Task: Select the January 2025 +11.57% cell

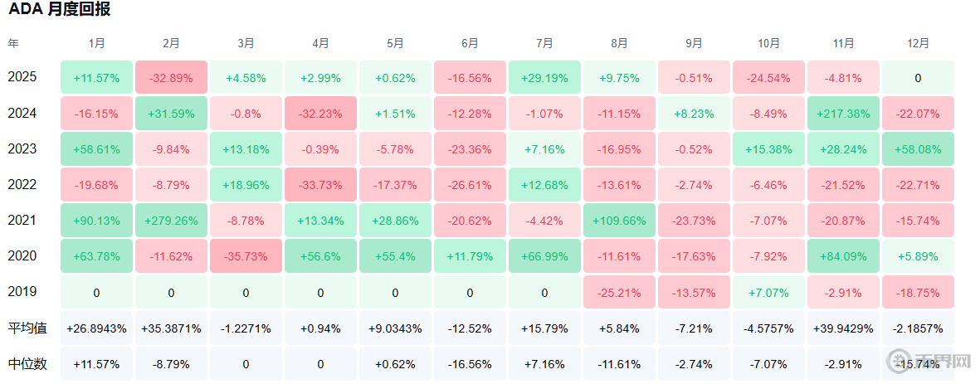Action: coord(96,78)
